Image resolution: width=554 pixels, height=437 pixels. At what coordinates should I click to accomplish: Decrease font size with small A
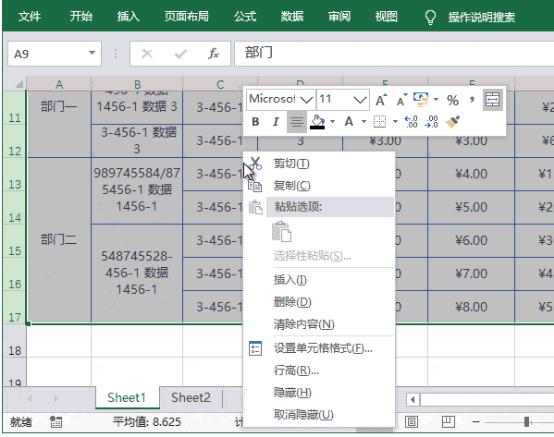coord(401,100)
